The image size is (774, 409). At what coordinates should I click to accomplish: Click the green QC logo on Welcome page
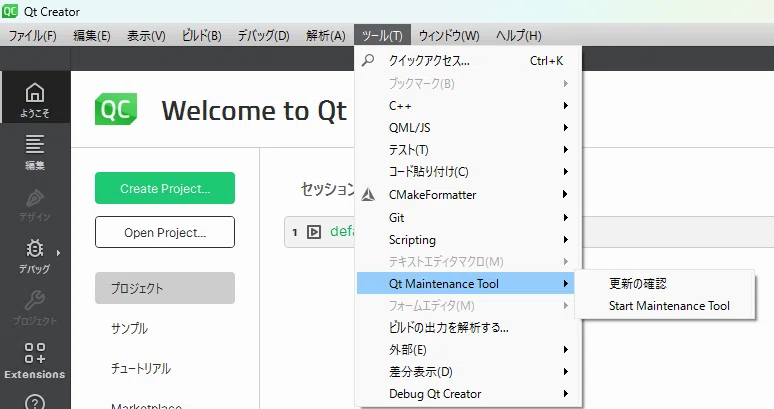click(116, 109)
